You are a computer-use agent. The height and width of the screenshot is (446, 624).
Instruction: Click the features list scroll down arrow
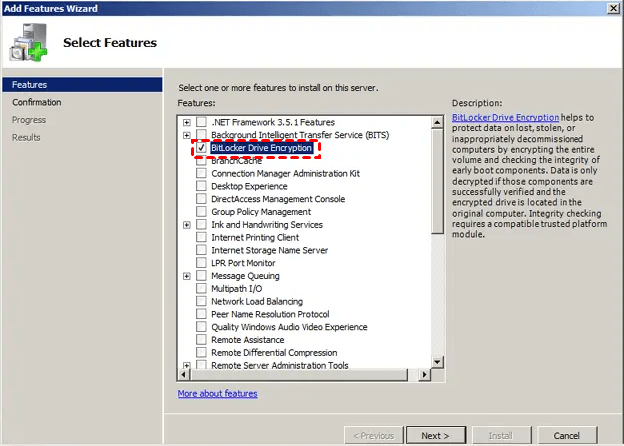(x=437, y=362)
